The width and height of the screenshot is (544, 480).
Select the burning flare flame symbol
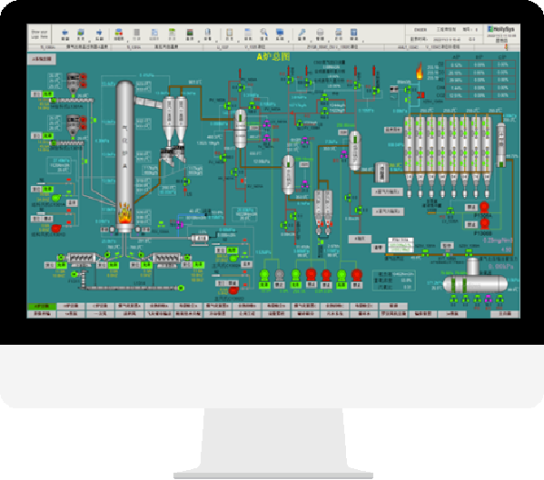coord(419,71)
